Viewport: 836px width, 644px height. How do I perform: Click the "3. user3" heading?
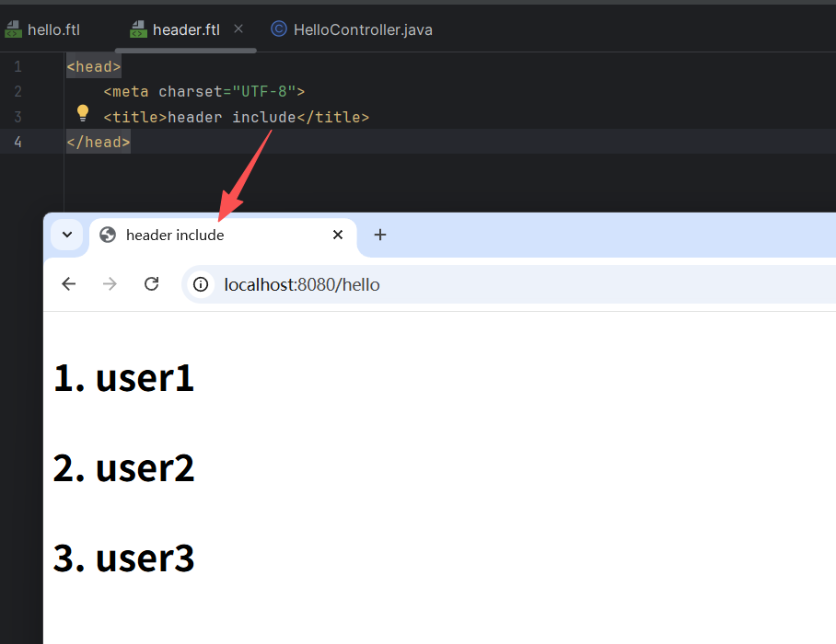(x=123, y=558)
